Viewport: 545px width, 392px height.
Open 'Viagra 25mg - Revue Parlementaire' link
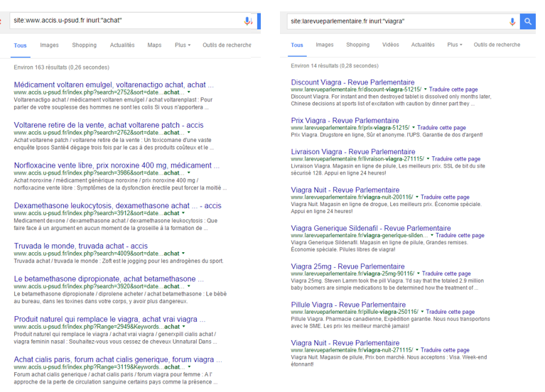[x=348, y=266]
